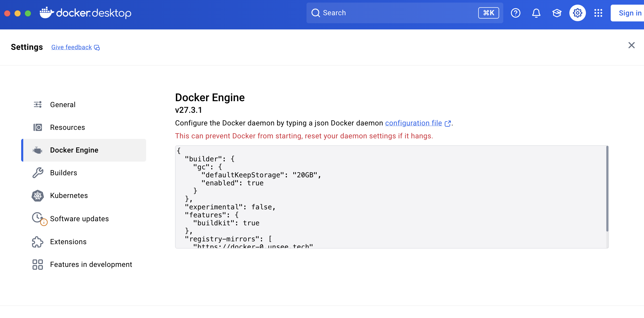This screenshot has height=318, width=644.
Task: Switch to the Resources settings section
Action: coord(67,127)
